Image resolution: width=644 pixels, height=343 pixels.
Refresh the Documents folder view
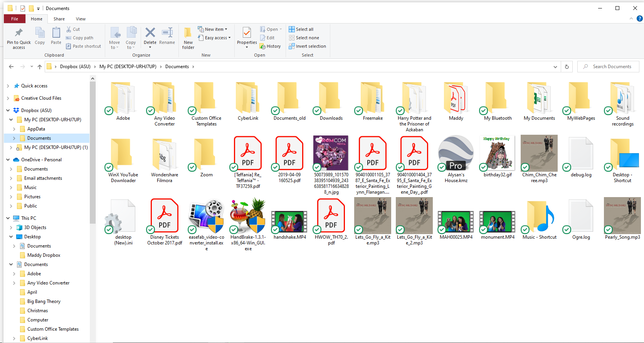[567, 67]
